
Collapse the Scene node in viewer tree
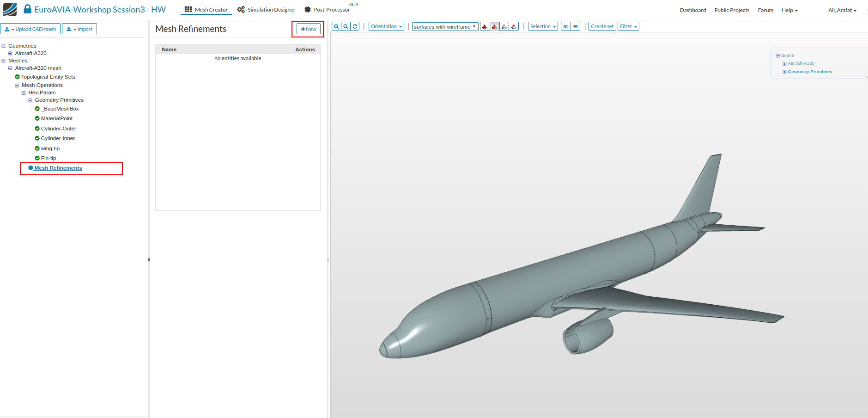[778, 55]
